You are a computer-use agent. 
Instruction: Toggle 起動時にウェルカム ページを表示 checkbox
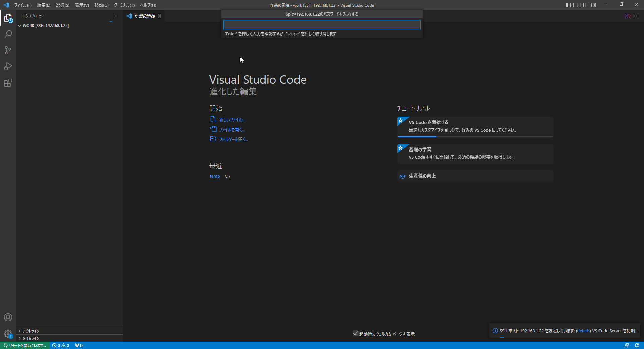[356, 334]
